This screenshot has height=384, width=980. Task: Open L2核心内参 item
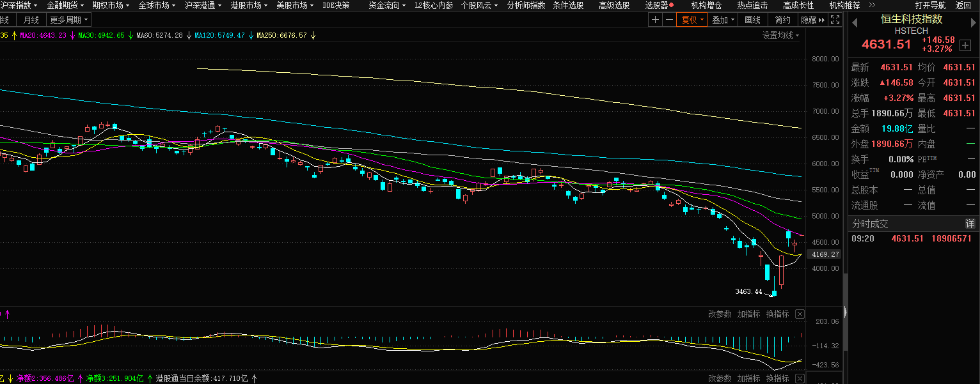pos(434,5)
